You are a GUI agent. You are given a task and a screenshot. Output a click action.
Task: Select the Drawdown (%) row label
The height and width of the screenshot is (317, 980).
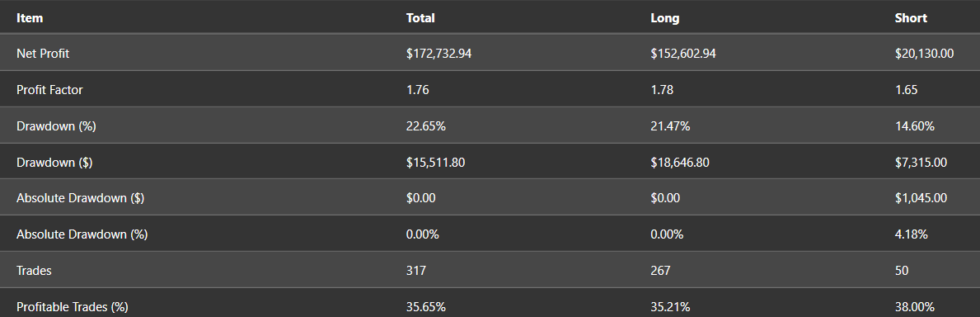56,126
